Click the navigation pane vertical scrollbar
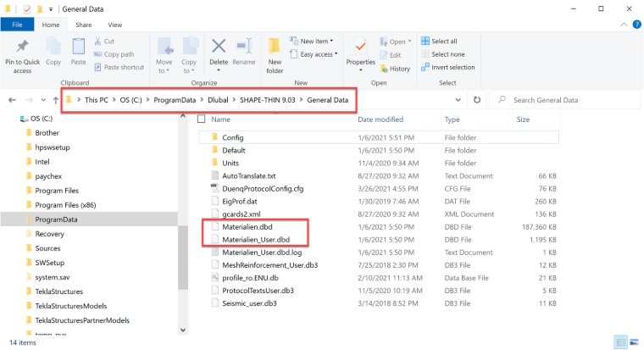 [183, 258]
